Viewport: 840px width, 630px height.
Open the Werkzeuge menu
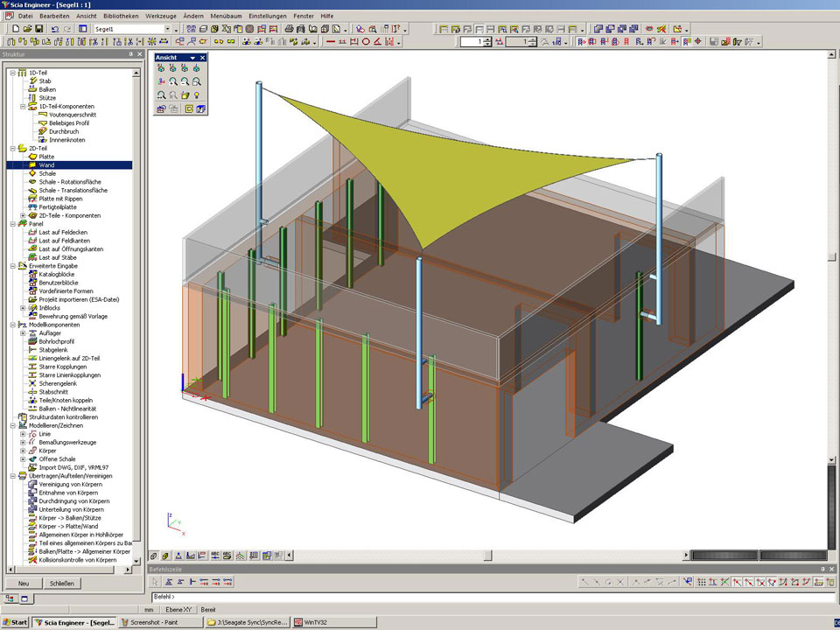click(x=161, y=16)
